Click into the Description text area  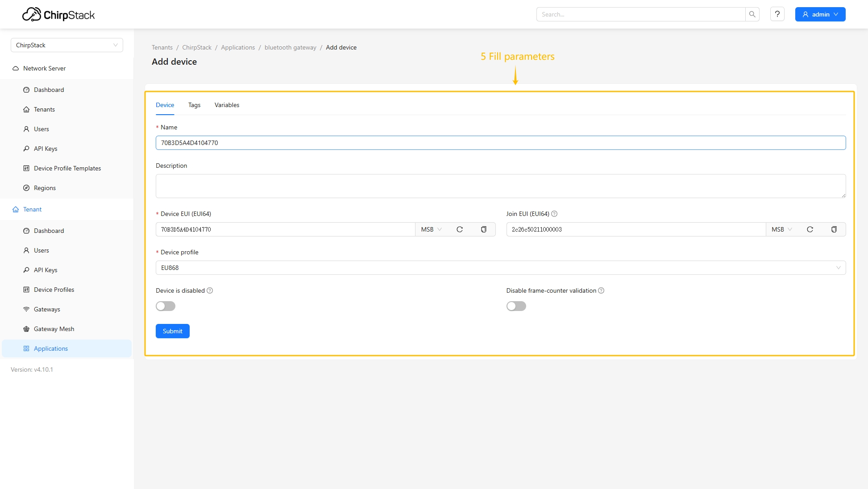[500, 186]
